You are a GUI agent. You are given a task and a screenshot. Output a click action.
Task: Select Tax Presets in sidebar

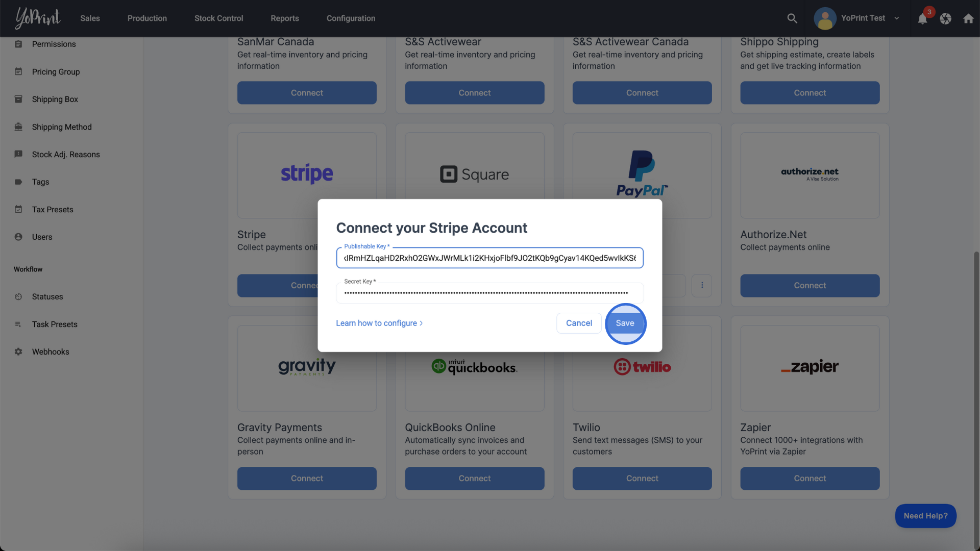pos(53,209)
